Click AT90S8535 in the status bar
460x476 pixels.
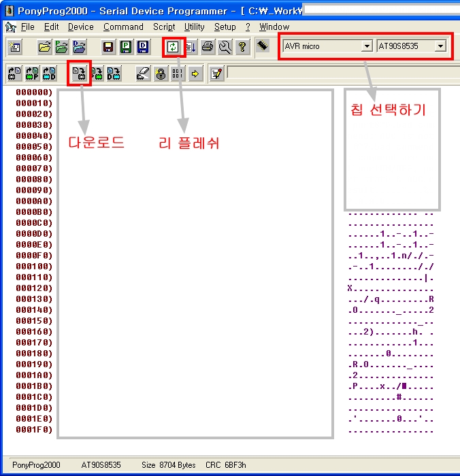point(101,464)
